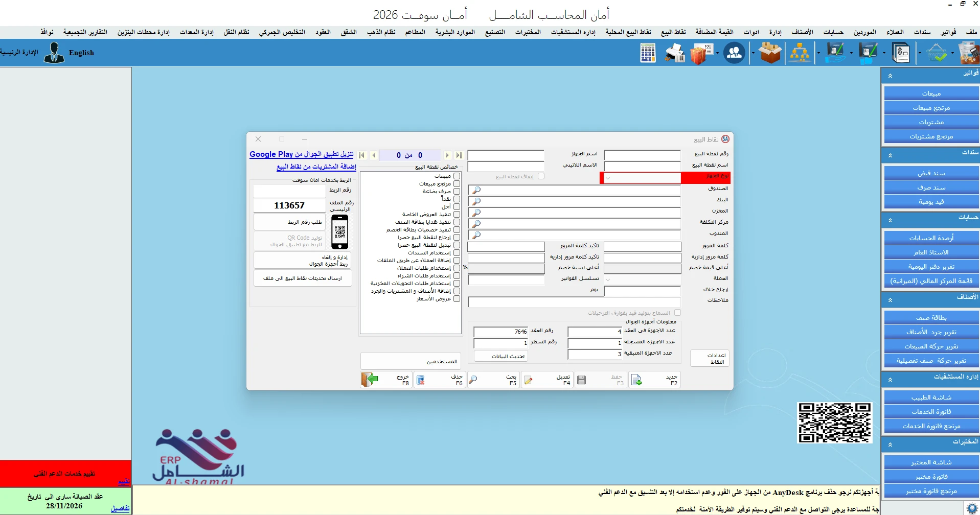Click the رقم نقطة البيع input field
The width and height of the screenshot is (980, 515).
click(642, 155)
